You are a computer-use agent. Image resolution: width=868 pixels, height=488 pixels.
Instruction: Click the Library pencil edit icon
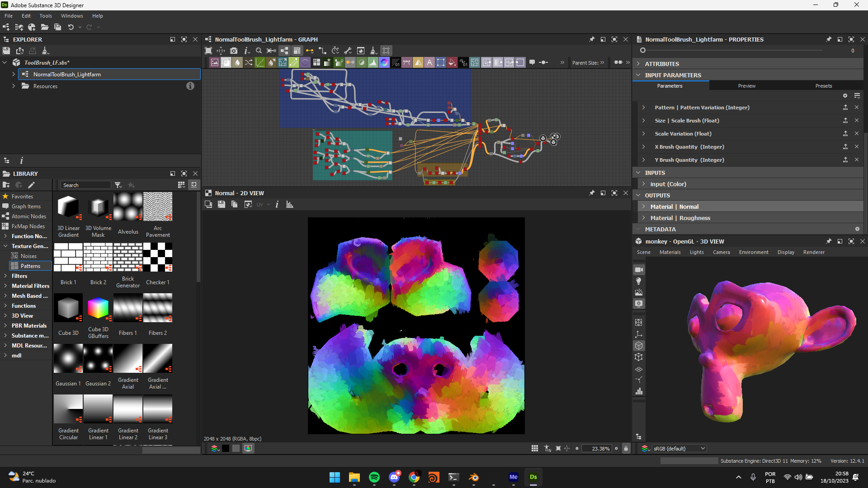coord(31,185)
